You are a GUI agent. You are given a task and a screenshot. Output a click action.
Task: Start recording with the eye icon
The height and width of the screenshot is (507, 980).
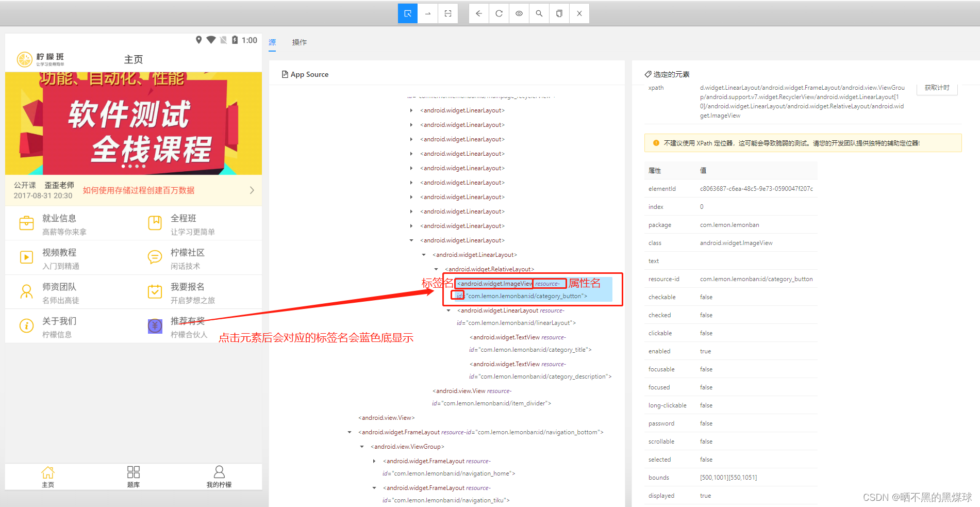519,13
